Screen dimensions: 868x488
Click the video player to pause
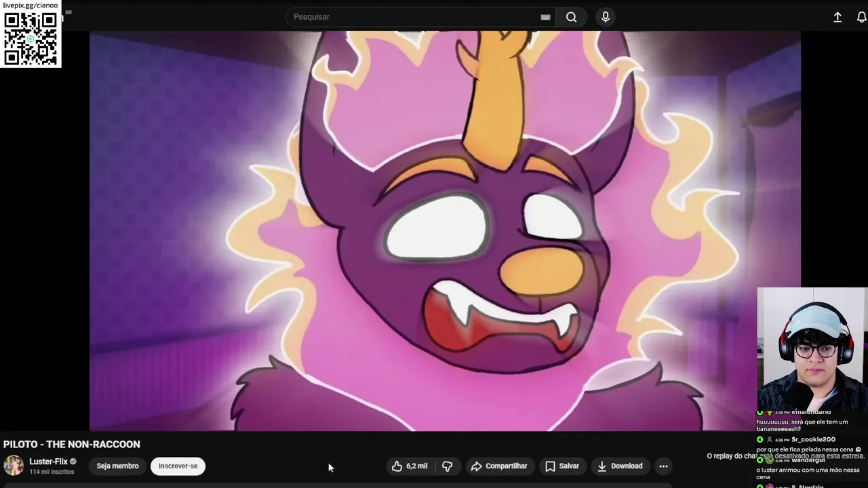(x=445, y=230)
